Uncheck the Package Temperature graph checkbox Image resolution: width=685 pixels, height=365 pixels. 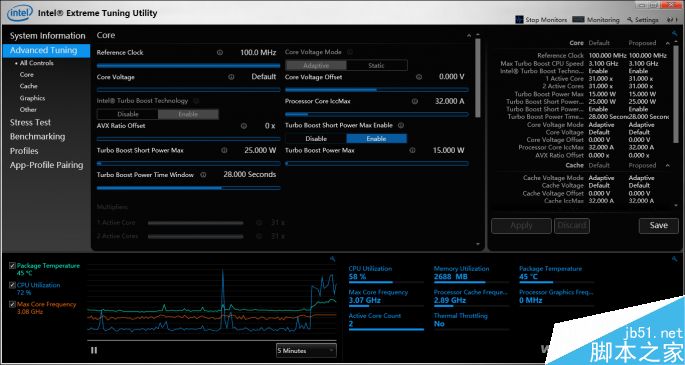pyautogui.click(x=12, y=265)
